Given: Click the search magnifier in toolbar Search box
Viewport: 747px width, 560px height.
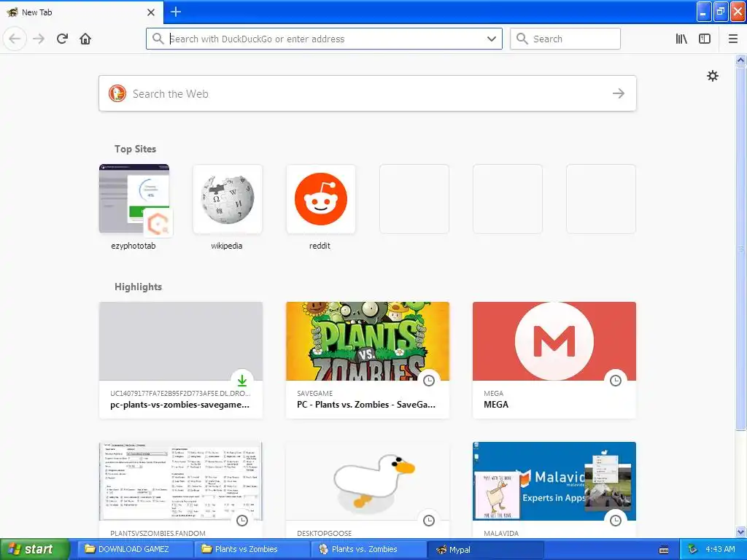Looking at the screenshot, I should (x=522, y=39).
